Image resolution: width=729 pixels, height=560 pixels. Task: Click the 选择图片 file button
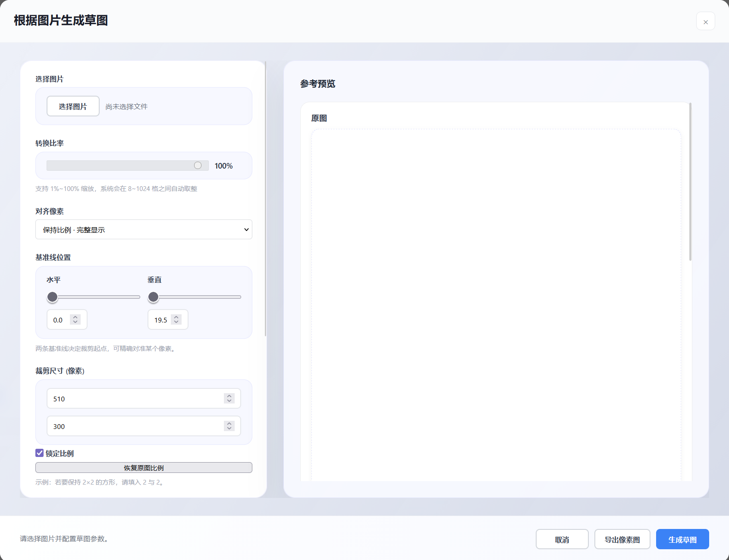73,106
